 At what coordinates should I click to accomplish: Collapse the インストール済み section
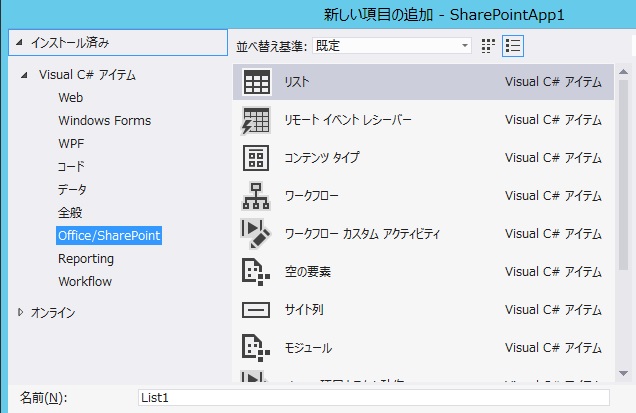[x=19, y=42]
